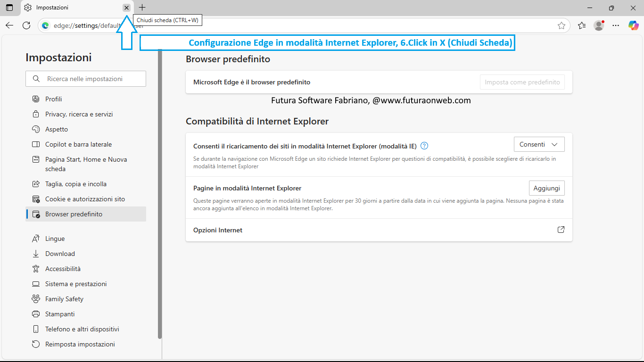Viewport: 644px width, 362px height.
Task: Open Taglia, copia e incolla section
Action: [86, 184]
